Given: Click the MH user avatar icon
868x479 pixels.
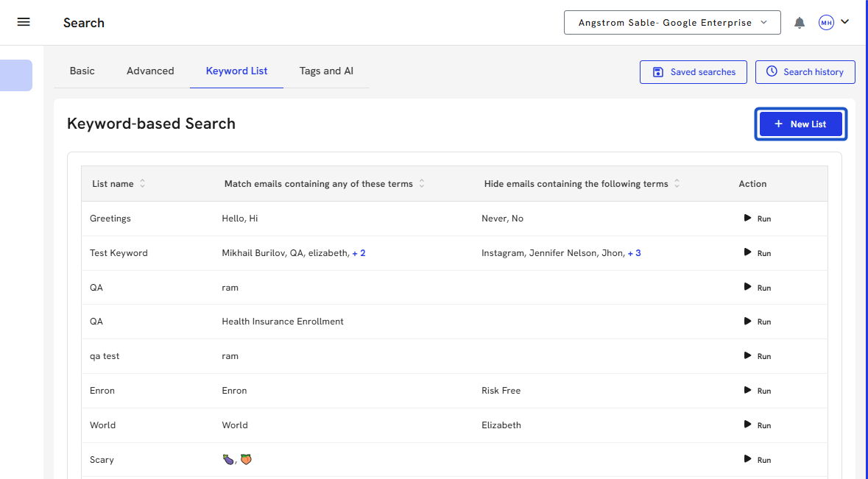Looking at the screenshot, I should (826, 23).
